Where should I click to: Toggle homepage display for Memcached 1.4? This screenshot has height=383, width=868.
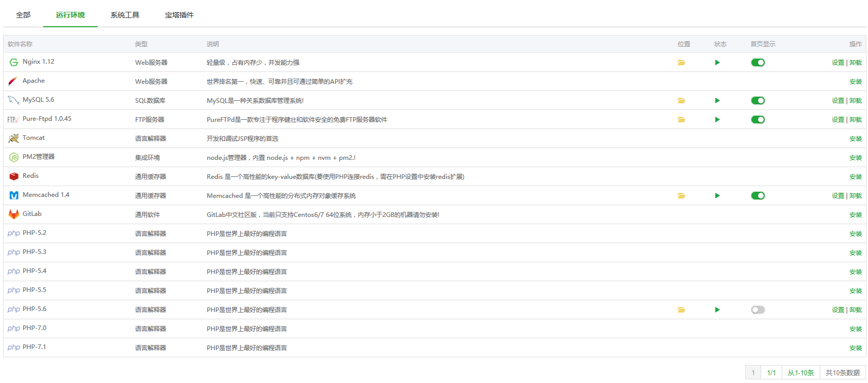[x=758, y=196]
